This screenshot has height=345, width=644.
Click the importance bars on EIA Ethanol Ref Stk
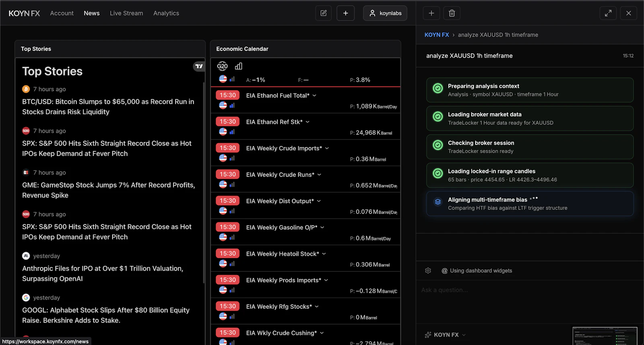232,132
